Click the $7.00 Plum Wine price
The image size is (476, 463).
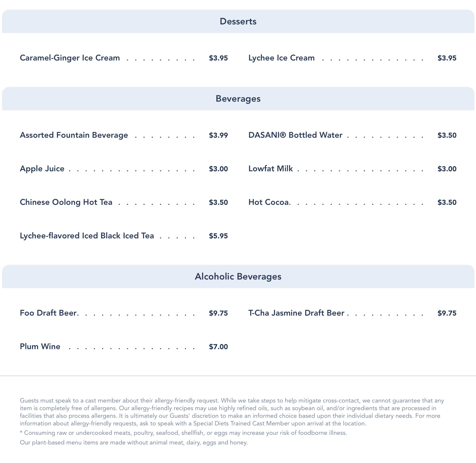coord(218,347)
